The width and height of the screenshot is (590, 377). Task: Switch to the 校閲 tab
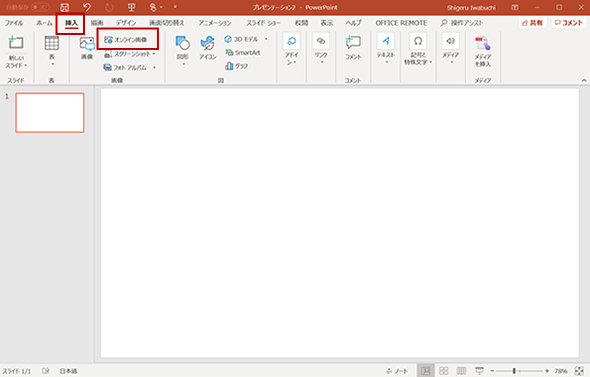[x=301, y=23]
